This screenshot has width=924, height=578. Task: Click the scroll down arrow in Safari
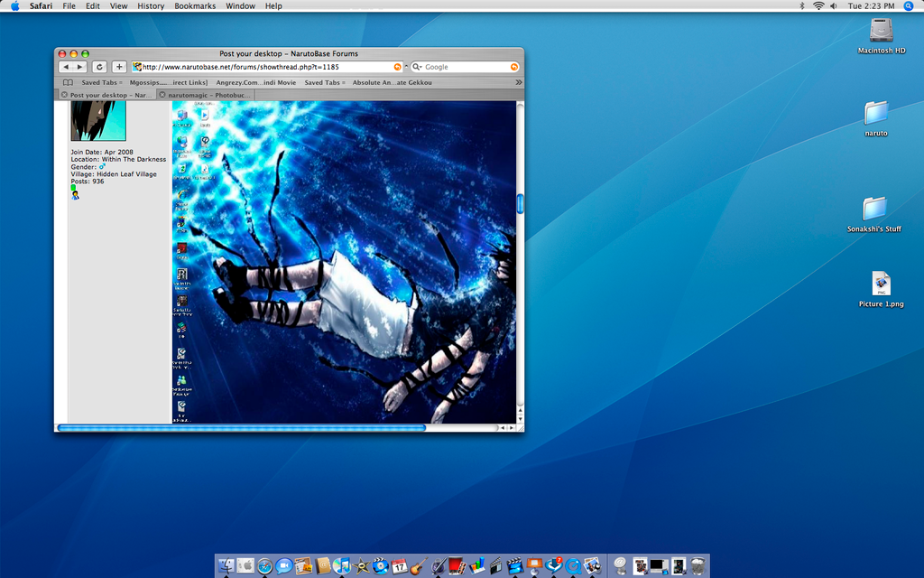520,419
